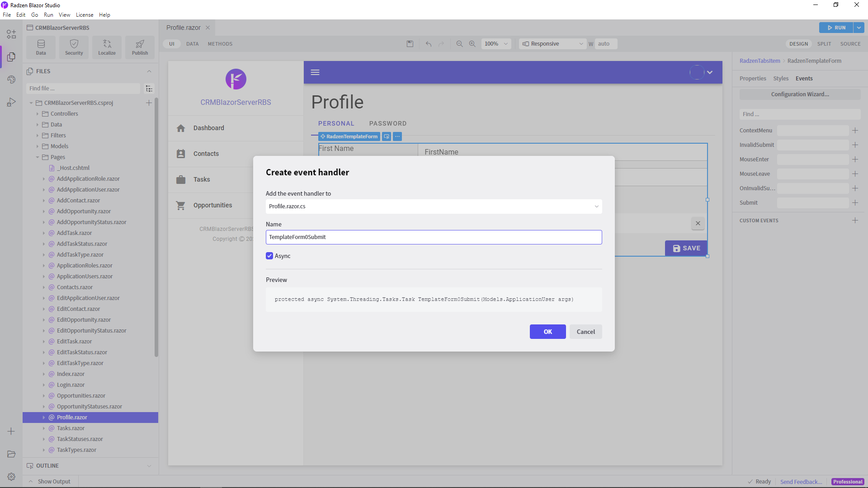The height and width of the screenshot is (488, 868).
Task: Add new item to CRMBlazorServerRBS.csproj
Action: [x=149, y=103]
